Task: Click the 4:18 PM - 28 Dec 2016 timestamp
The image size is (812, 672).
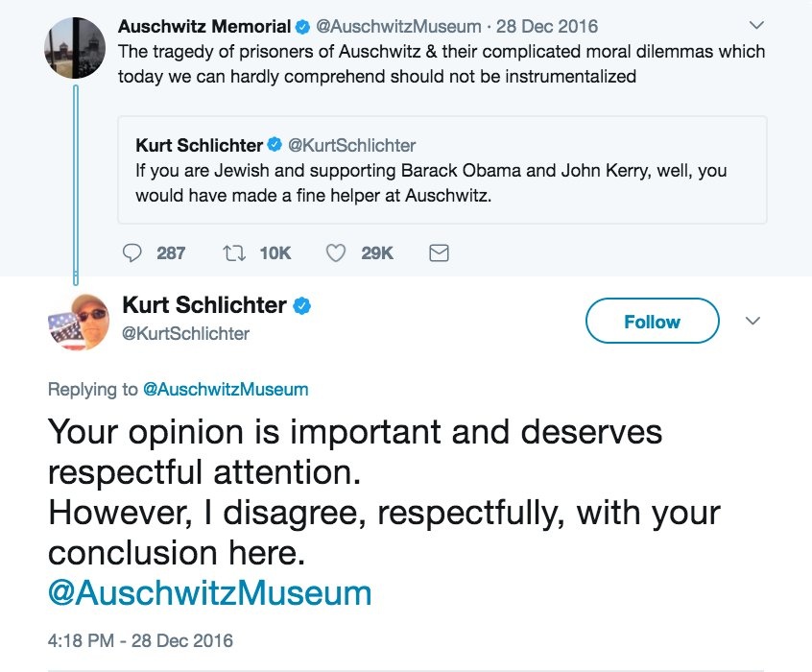Action: [140, 640]
